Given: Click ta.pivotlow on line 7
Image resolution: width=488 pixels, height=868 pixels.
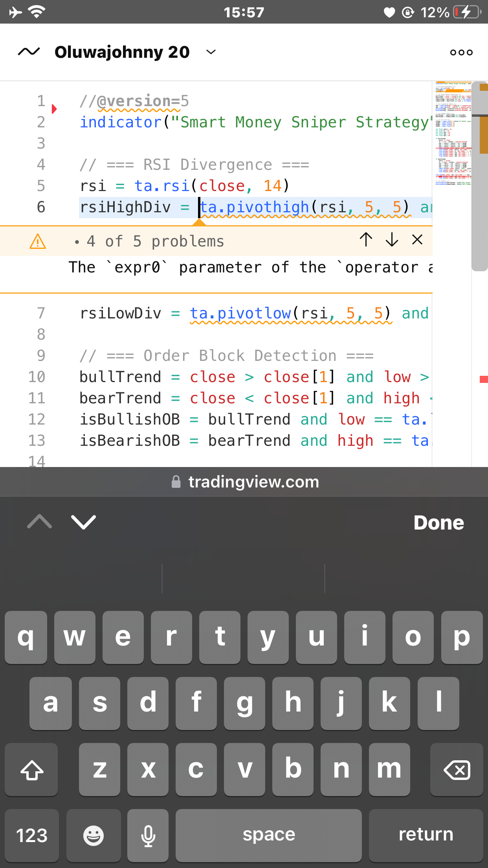Looking at the screenshot, I should coord(240,313).
